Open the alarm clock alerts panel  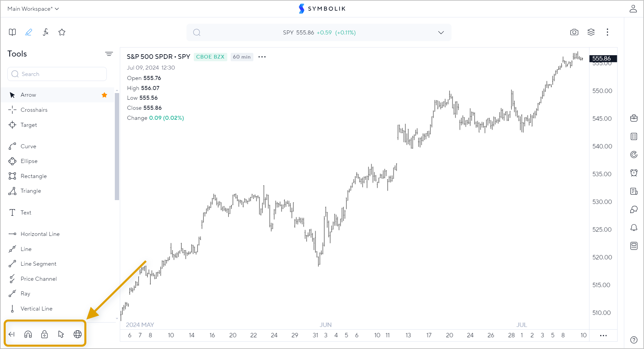click(x=634, y=173)
